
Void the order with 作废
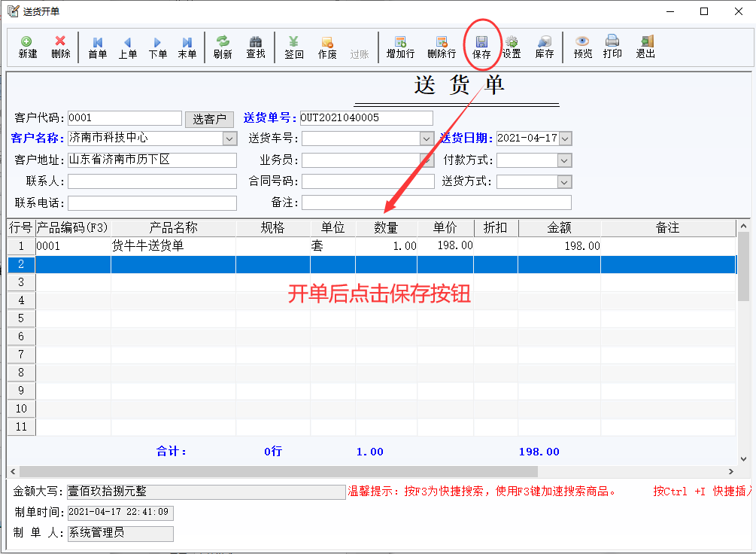pyautogui.click(x=327, y=47)
